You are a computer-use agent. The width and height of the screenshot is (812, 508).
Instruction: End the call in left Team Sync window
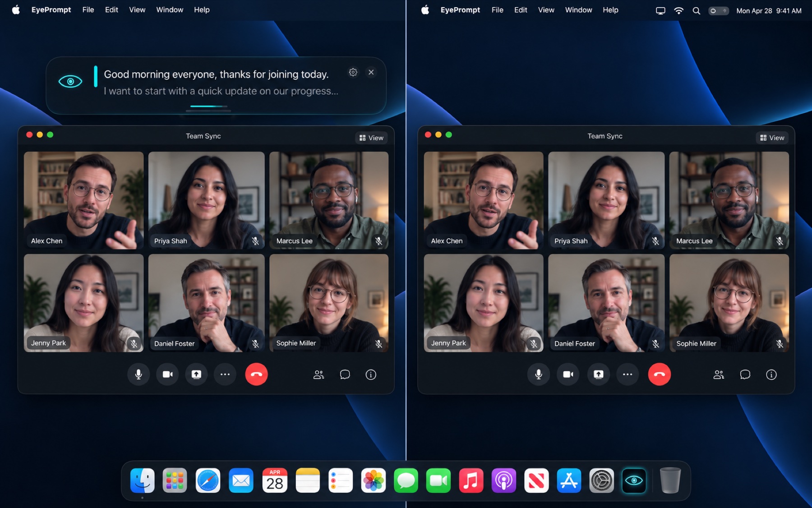pos(256,374)
